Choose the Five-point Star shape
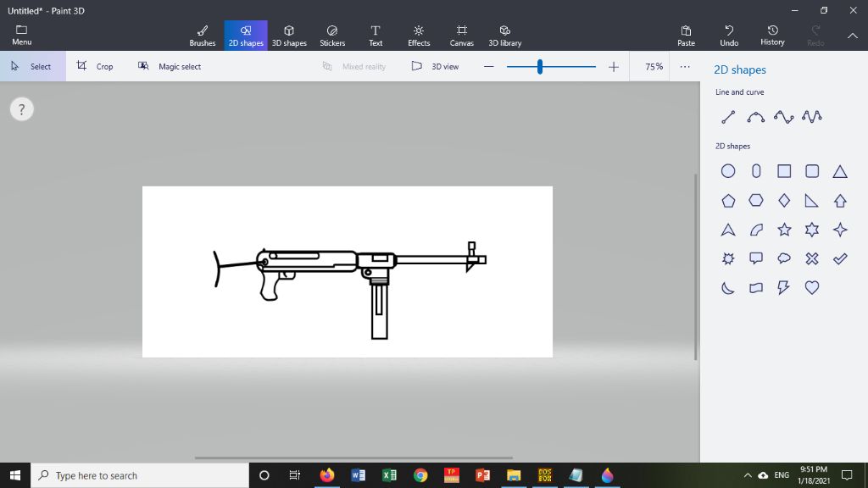The image size is (868, 488). pyautogui.click(x=784, y=230)
